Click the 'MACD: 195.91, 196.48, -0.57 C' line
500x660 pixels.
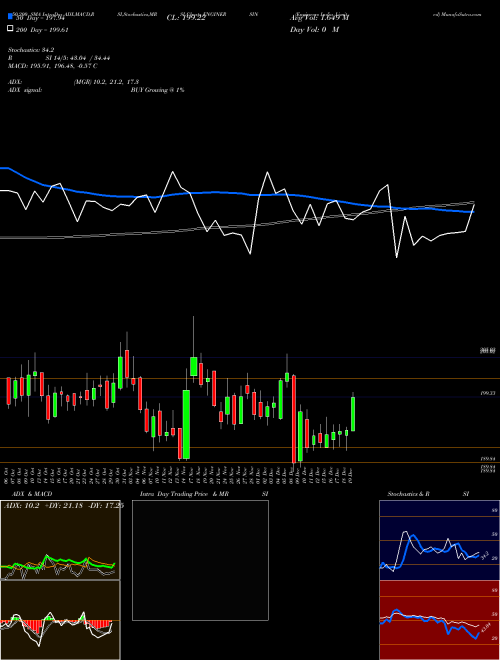click(x=53, y=66)
